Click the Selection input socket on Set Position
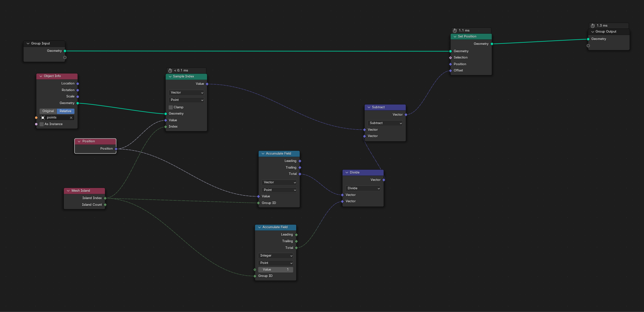Screen dimensions: 644x312 pos(451,57)
